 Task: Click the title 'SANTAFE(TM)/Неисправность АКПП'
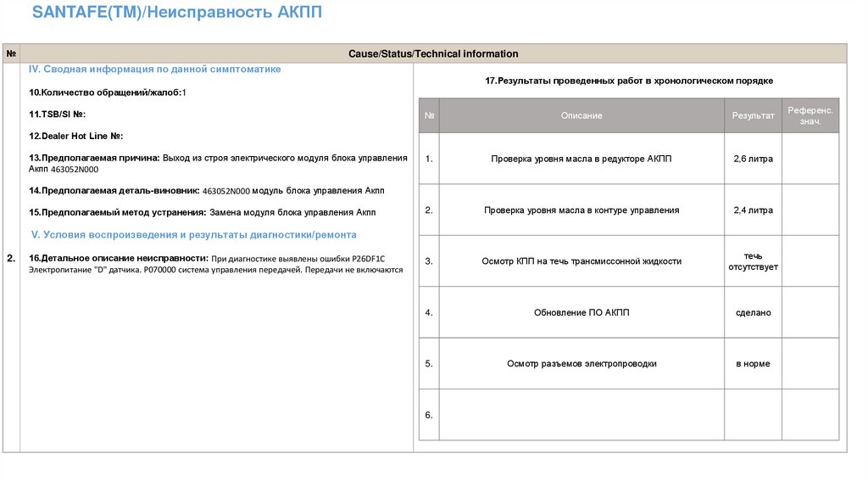click(x=177, y=12)
